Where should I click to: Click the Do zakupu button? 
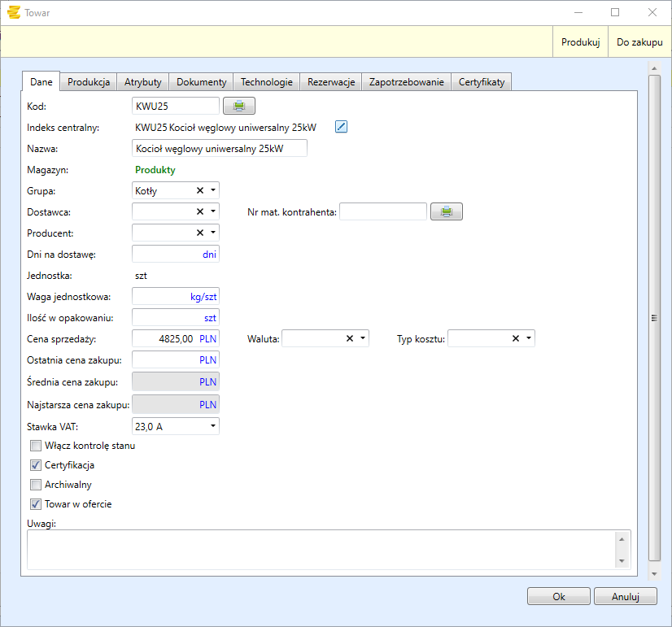coord(639,42)
